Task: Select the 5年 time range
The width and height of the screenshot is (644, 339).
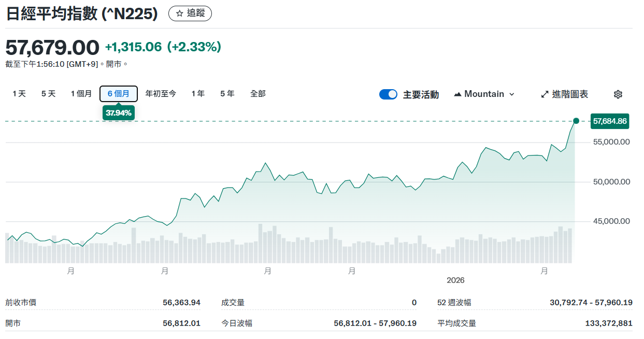Action: (227, 94)
